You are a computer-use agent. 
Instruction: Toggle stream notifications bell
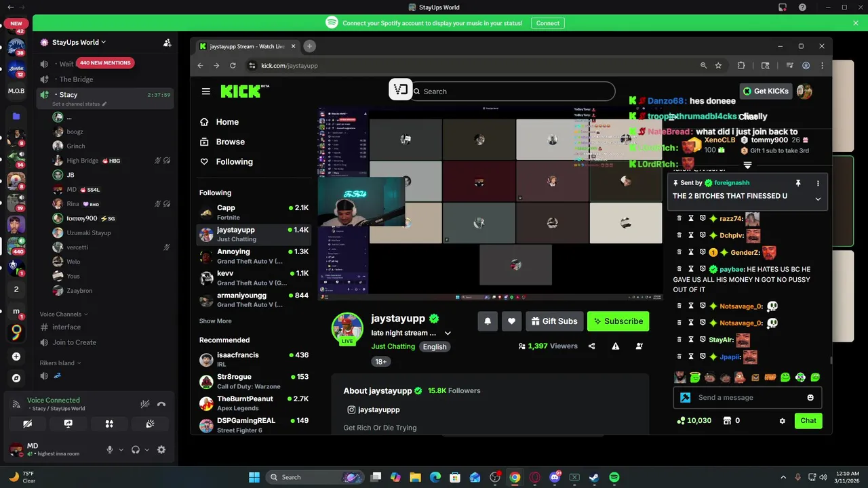488,321
